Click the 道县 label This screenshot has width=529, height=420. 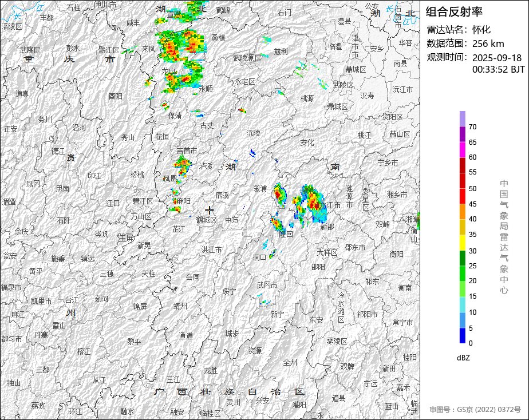point(338,398)
